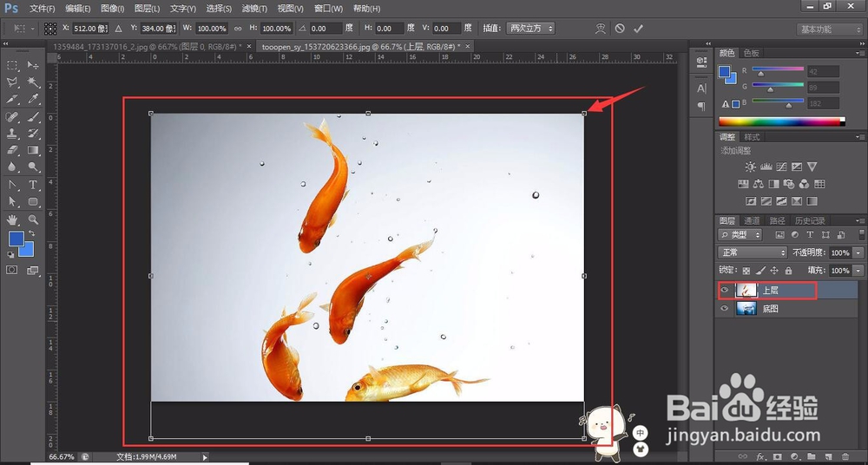Select the Magic Wand tool
Image resolution: width=868 pixels, height=465 pixels.
pos(33,82)
